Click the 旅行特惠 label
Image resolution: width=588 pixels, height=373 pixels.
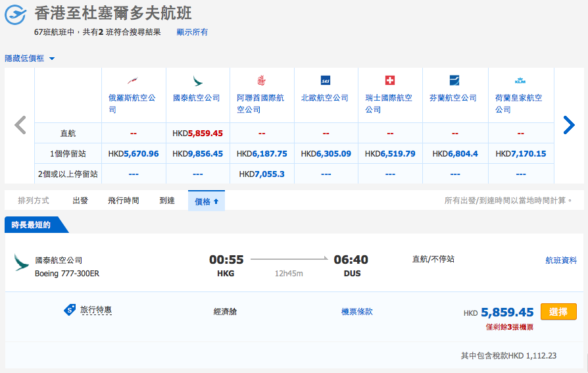96,310
